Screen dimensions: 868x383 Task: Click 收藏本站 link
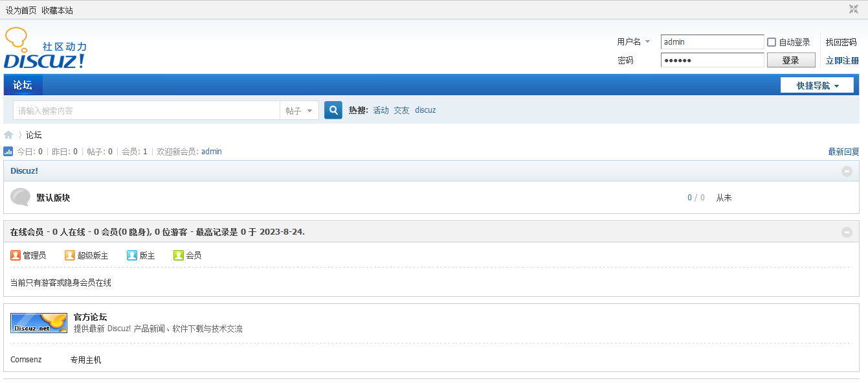point(58,10)
